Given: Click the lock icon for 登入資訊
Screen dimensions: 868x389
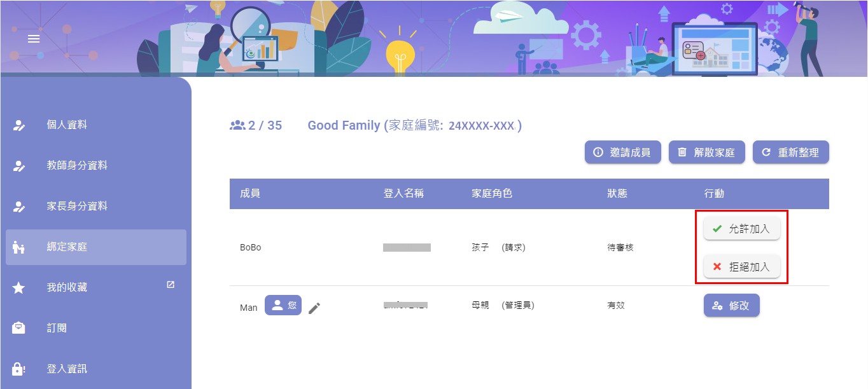Looking at the screenshot, I should (19, 369).
